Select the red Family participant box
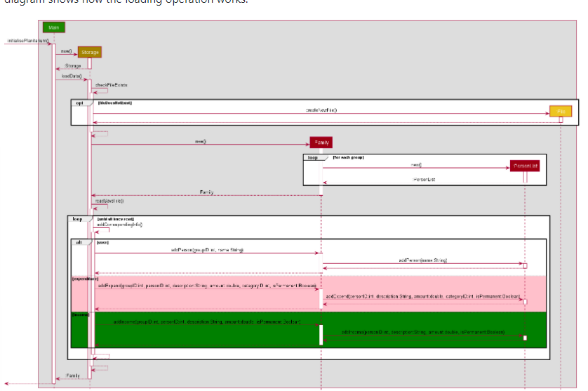The width and height of the screenshot is (588, 391). click(321, 143)
